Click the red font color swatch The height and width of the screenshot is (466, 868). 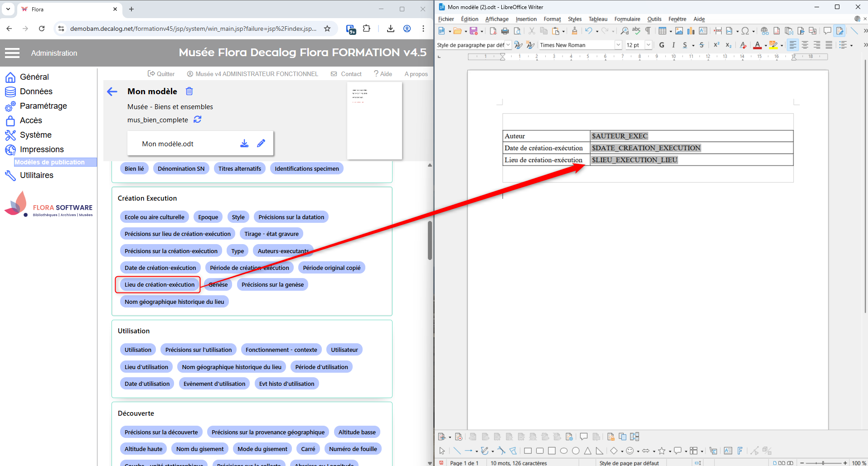pyautogui.click(x=757, y=45)
